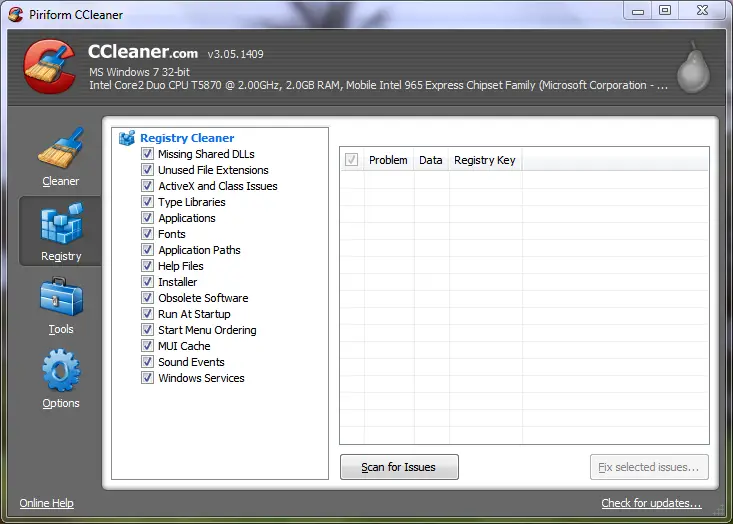Uncheck Unused File Extensions
The image size is (733, 524).
point(147,170)
